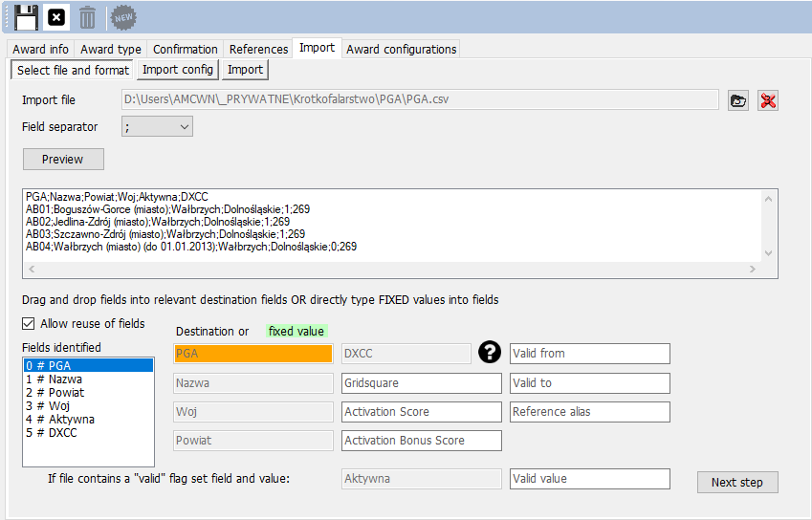Click the Activation Score field

coord(422,412)
